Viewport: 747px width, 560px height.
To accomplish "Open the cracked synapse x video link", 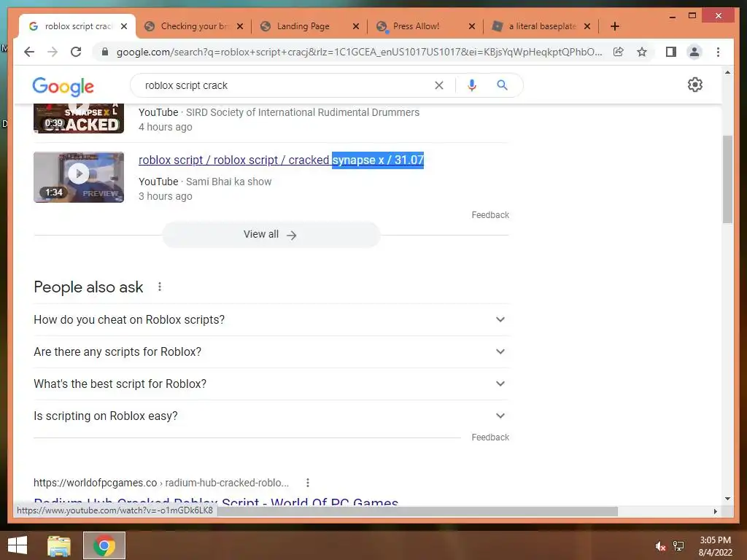I will tap(281, 160).
